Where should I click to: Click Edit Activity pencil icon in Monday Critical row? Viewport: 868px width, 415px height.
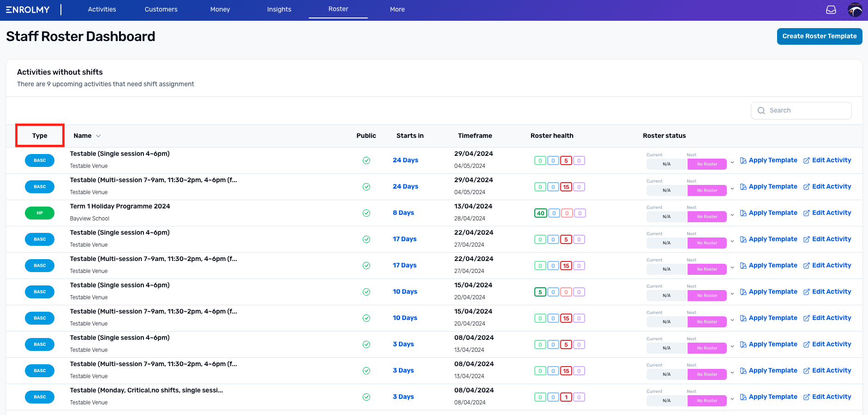807,397
